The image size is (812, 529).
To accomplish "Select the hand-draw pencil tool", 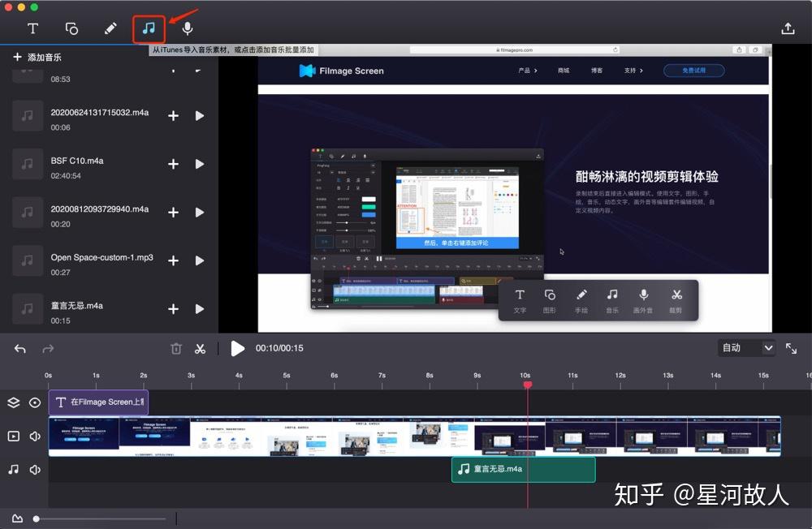I will [x=110, y=28].
